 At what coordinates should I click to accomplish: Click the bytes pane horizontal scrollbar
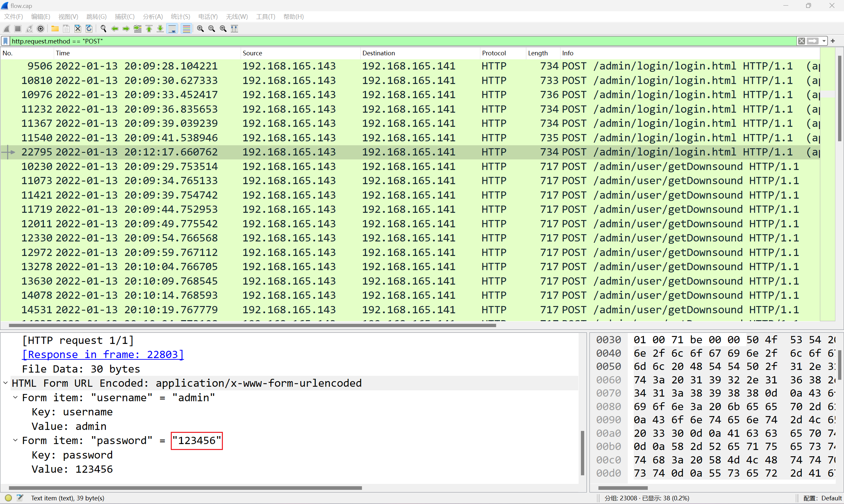tap(623, 488)
